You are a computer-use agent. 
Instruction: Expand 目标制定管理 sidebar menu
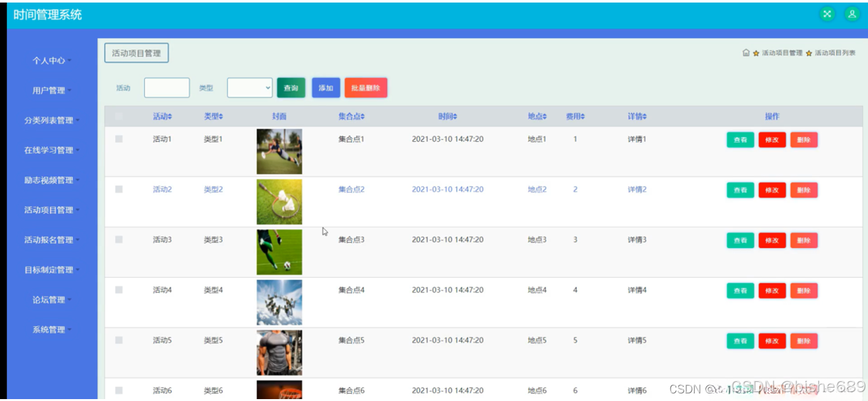(x=52, y=270)
